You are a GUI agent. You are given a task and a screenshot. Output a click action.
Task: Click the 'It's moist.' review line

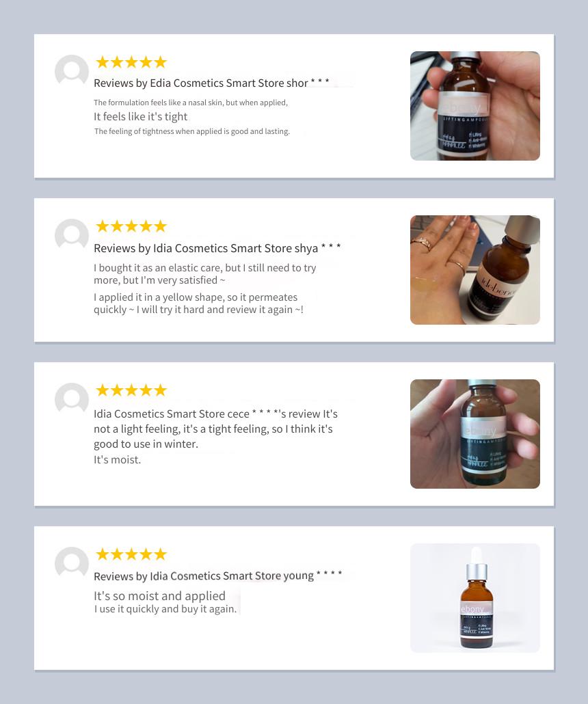(117, 460)
